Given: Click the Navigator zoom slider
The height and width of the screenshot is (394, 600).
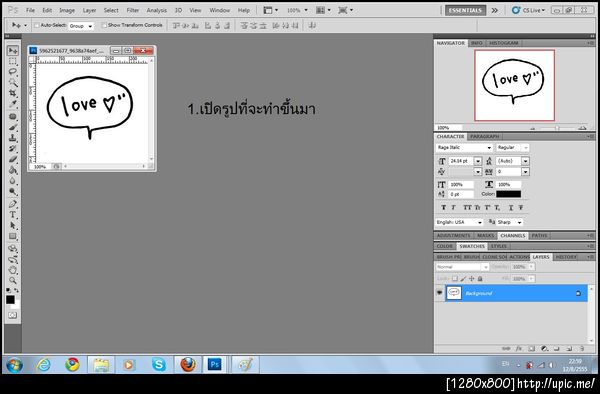Looking at the screenshot, I should click(x=557, y=129).
